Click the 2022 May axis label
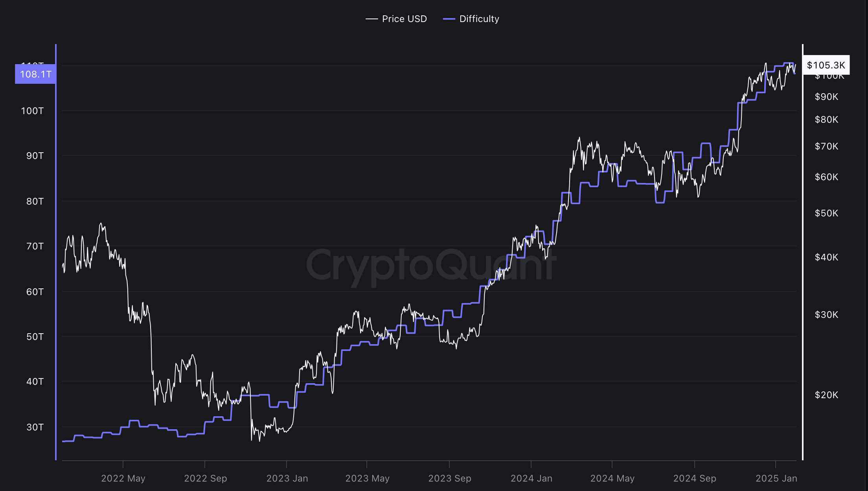 [123, 478]
